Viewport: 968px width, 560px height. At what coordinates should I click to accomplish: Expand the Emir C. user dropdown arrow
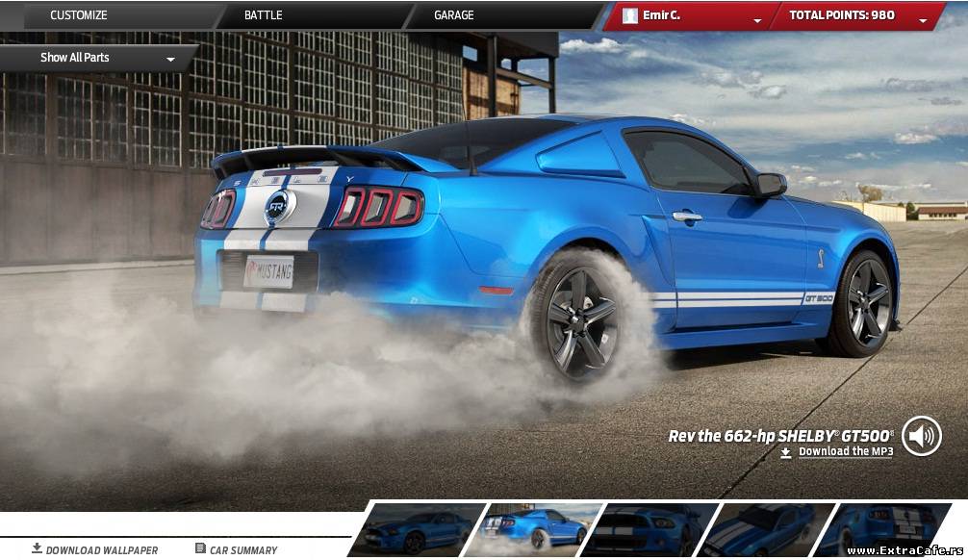click(757, 20)
